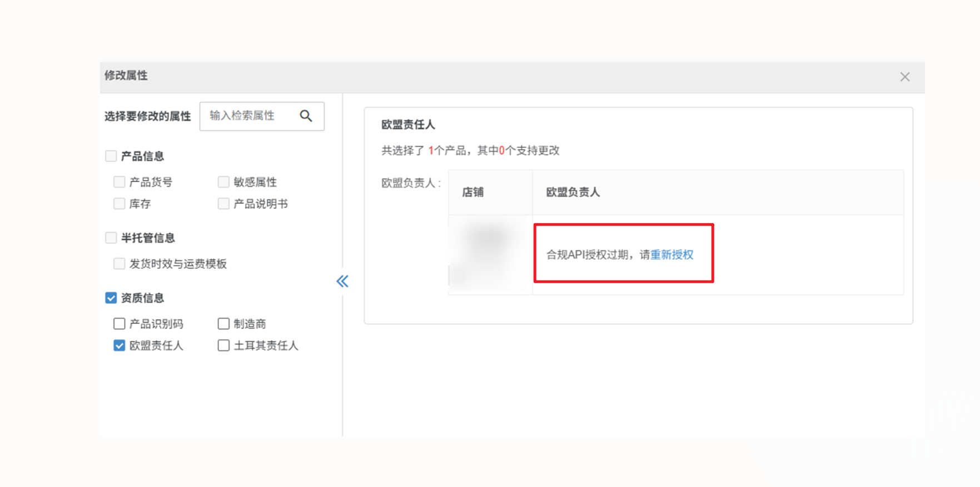This screenshot has width=980, height=487.
Task: Click the 欧盟负责人 table column header
Action: 573,193
